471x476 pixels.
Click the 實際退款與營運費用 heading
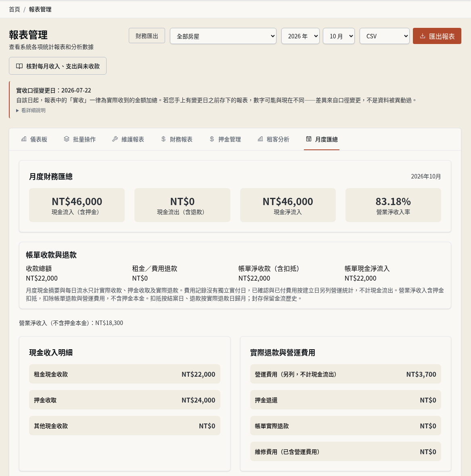pyautogui.click(x=283, y=352)
